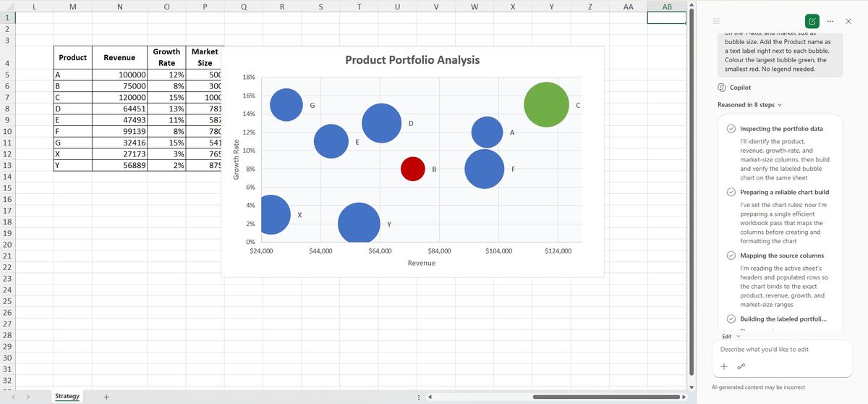Viewport: 868px width, 404px height.
Task: Click horizontal scrollbar right arrow
Action: (684, 397)
